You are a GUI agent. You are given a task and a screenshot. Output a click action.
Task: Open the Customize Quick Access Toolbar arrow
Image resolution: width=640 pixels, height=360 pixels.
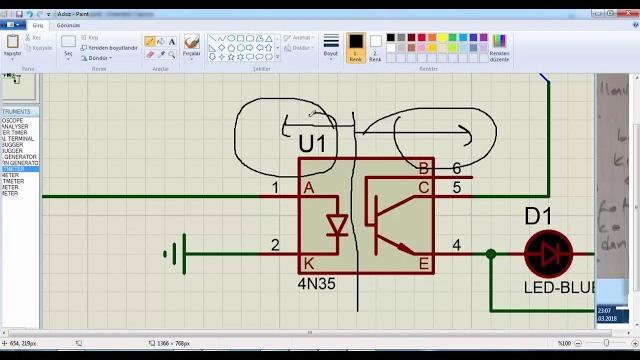click(48, 14)
